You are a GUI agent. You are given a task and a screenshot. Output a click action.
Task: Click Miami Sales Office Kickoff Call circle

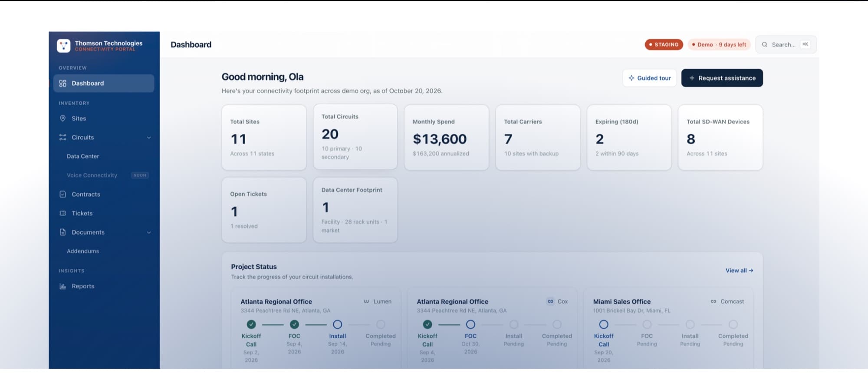tap(604, 324)
